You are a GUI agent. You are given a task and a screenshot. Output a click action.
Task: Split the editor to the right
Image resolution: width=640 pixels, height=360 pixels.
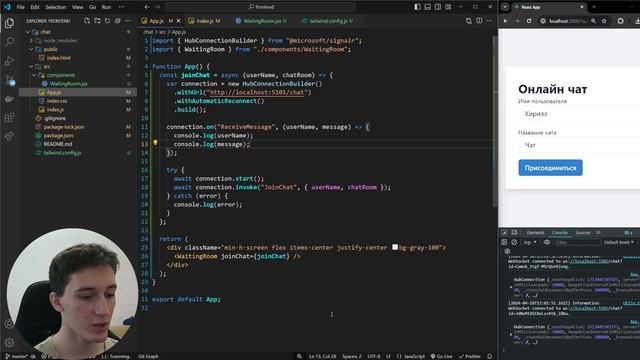click(479, 20)
